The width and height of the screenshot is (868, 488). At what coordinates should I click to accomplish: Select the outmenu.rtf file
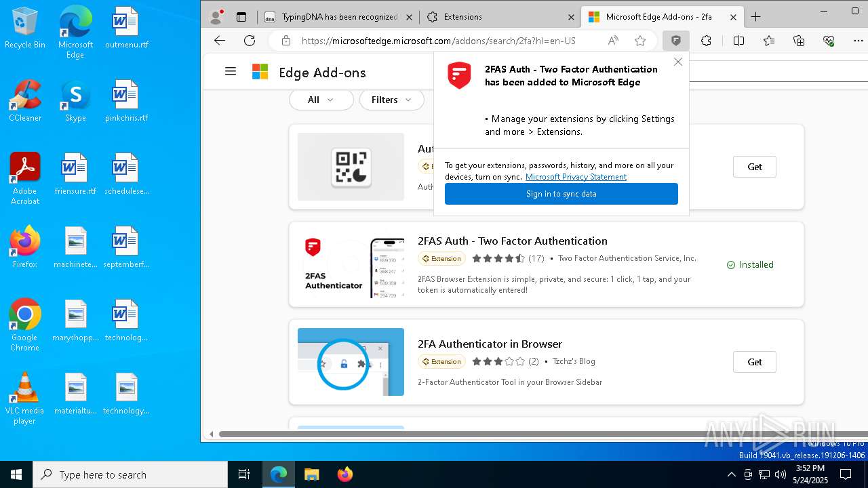[126, 28]
